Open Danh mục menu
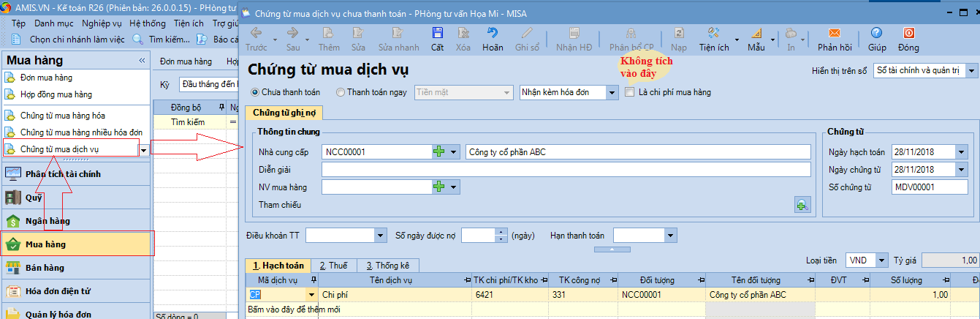Screen dimensions: 980x319 click(54, 23)
